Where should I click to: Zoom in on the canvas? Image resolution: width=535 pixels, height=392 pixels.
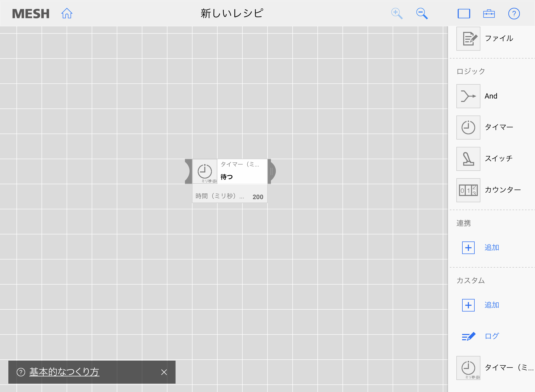tap(397, 14)
